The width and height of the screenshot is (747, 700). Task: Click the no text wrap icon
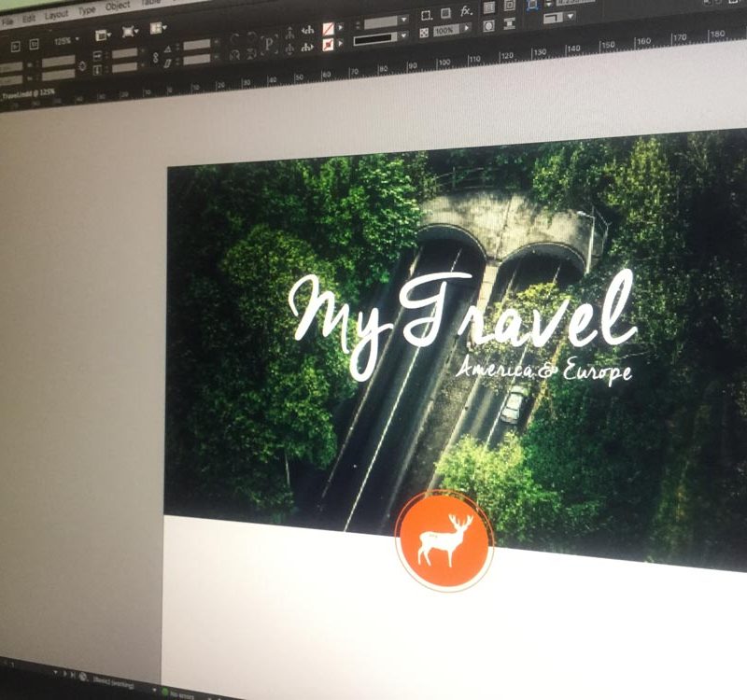[x=489, y=8]
